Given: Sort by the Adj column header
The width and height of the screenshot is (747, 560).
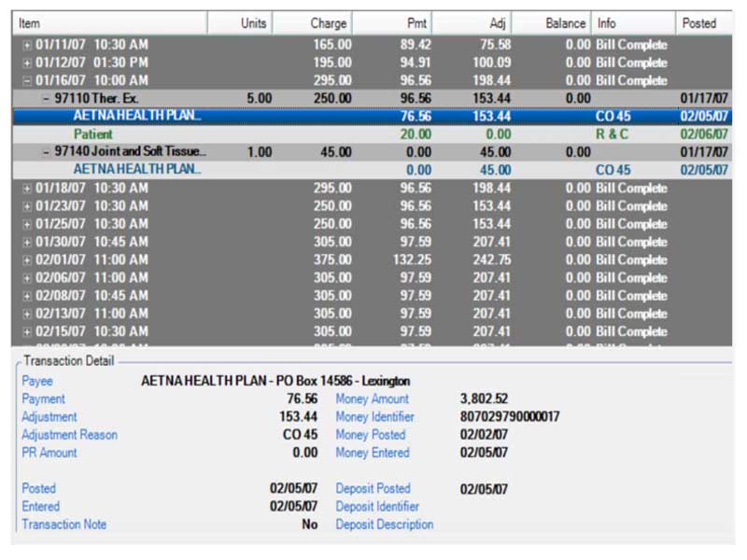Looking at the screenshot, I should tap(472, 23).
